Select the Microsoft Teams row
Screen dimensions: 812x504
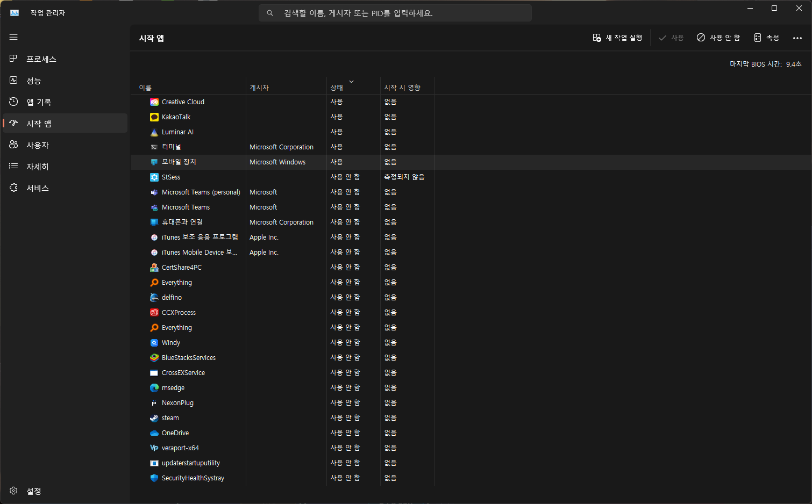pyautogui.click(x=471, y=207)
